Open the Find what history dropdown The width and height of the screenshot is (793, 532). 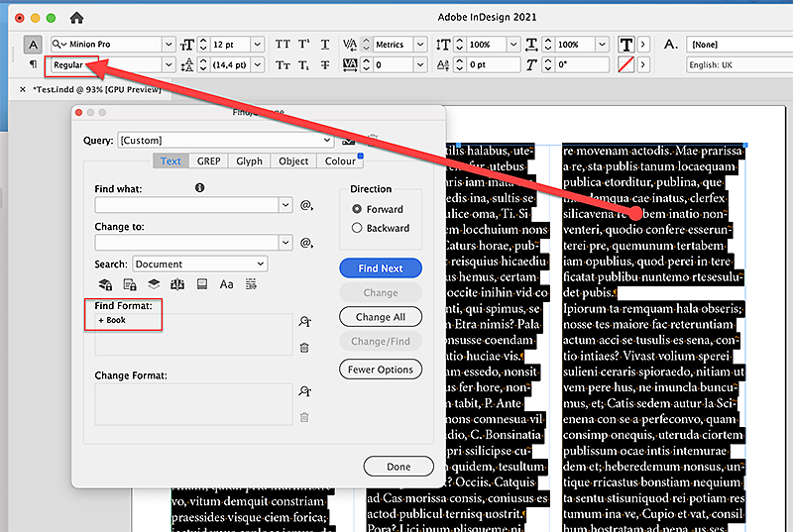(x=285, y=205)
